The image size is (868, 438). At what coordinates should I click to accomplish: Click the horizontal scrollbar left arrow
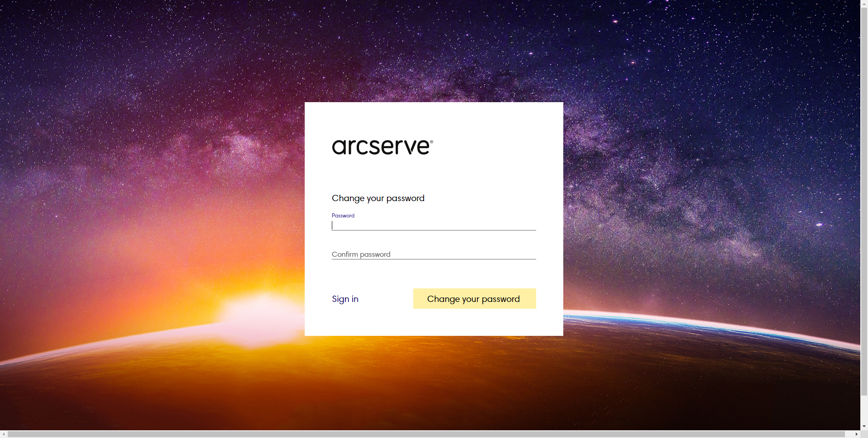[x=4, y=434]
